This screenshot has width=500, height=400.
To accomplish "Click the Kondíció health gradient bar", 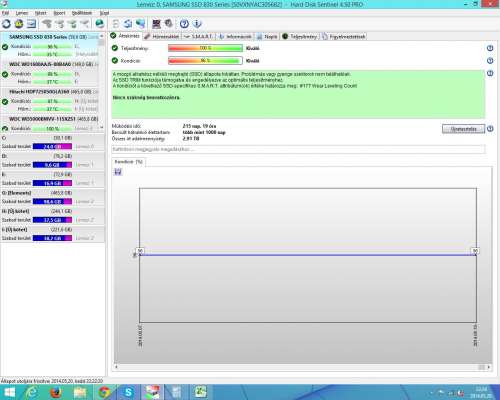I will pos(205,61).
